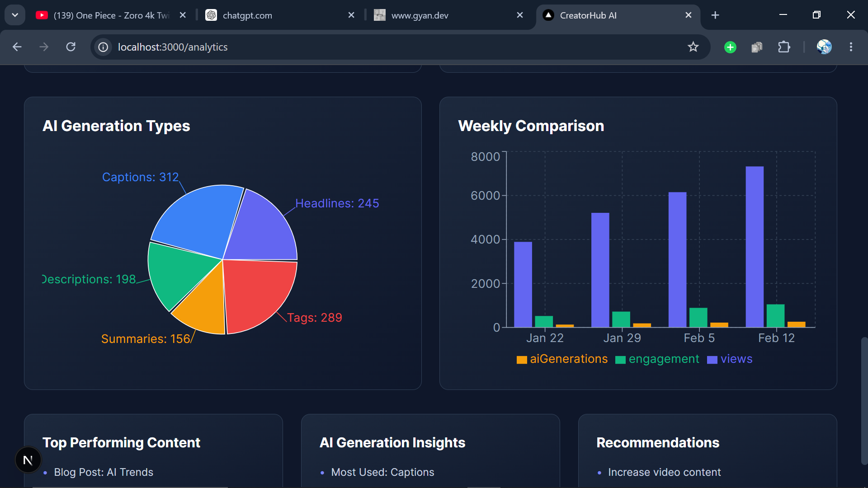Click the Feb 5 x-axis label
Screen dimensions: 868x488
coord(699,338)
